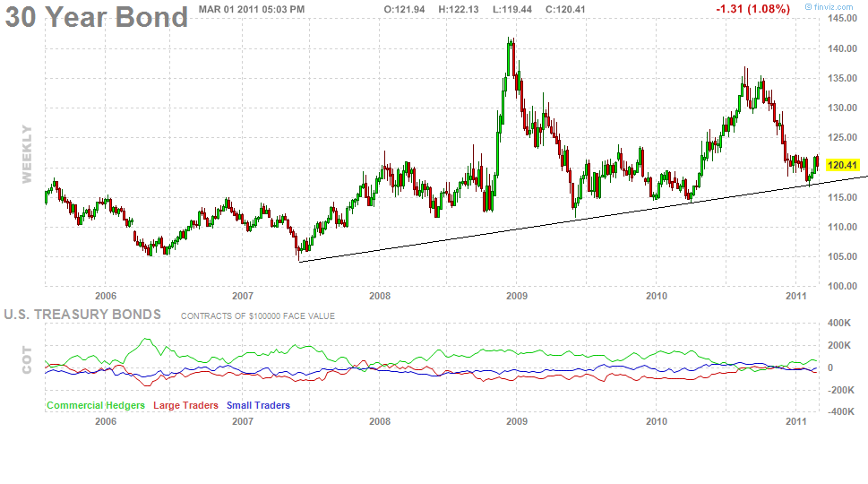Click the 2009 marker on price chart axis

tap(516, 296)
